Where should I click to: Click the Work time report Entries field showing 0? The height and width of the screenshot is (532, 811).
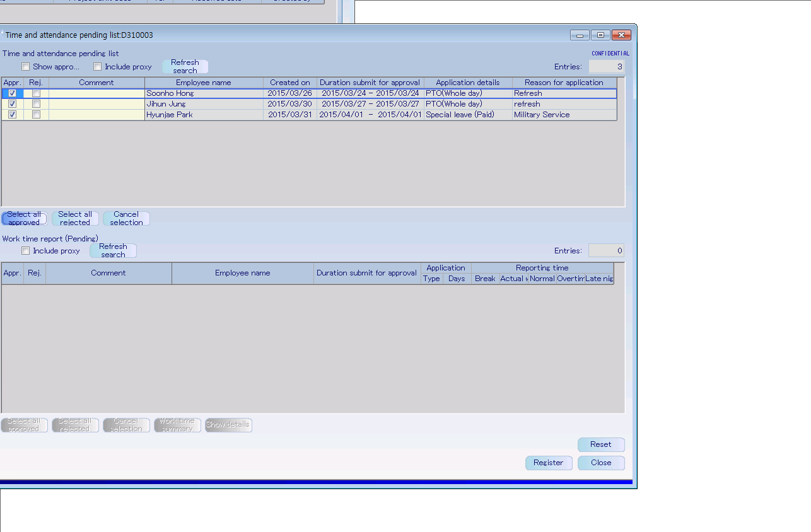coord(607,251)
